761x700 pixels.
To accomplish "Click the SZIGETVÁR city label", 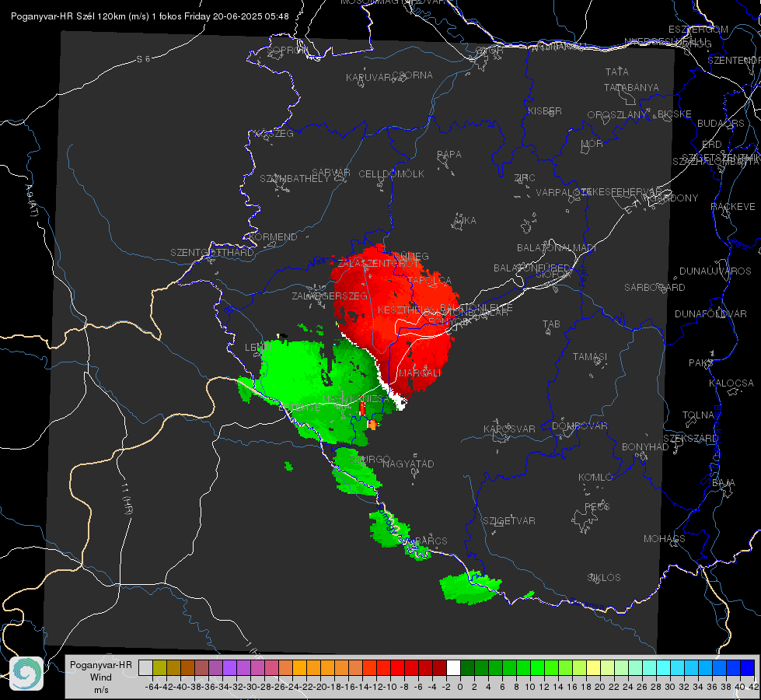I will coord(509,520).
